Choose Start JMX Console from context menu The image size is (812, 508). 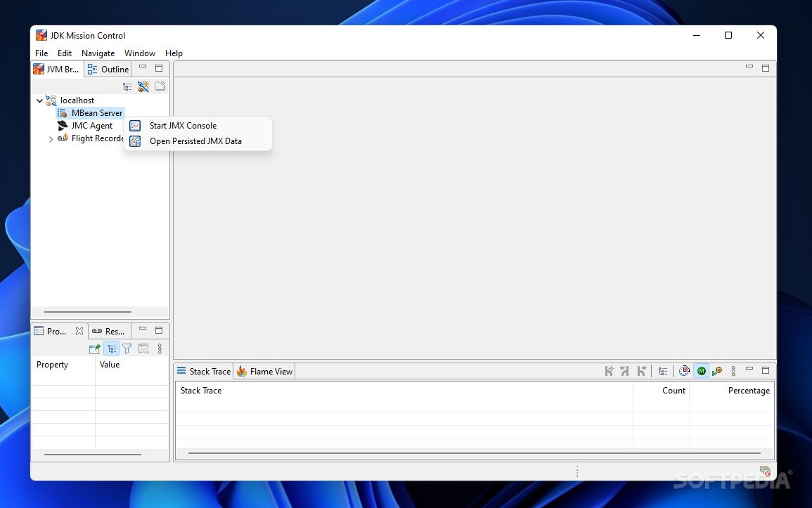(x=198, y=126)
